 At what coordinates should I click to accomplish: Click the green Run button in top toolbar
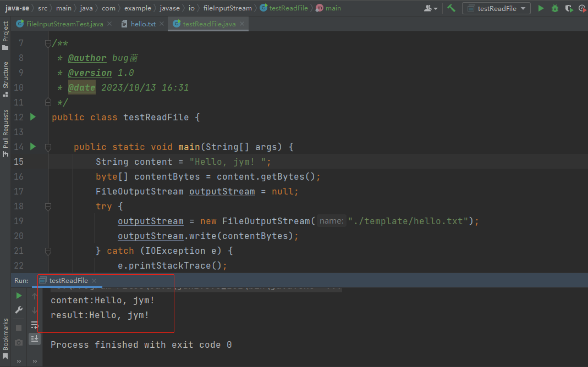point(541,8)
